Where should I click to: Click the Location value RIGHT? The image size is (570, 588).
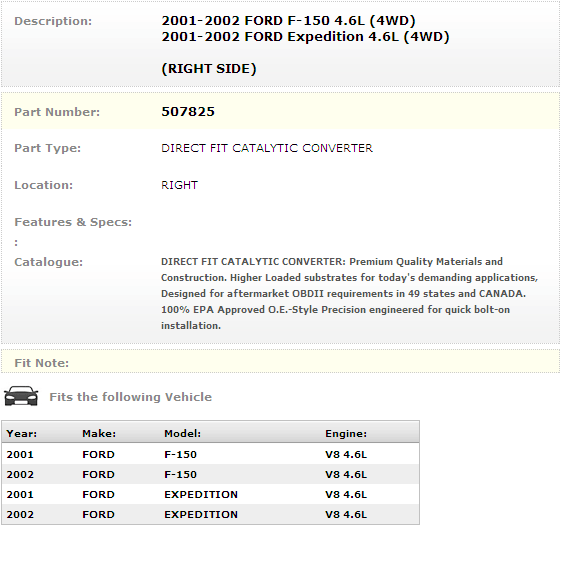click(179, 185)
